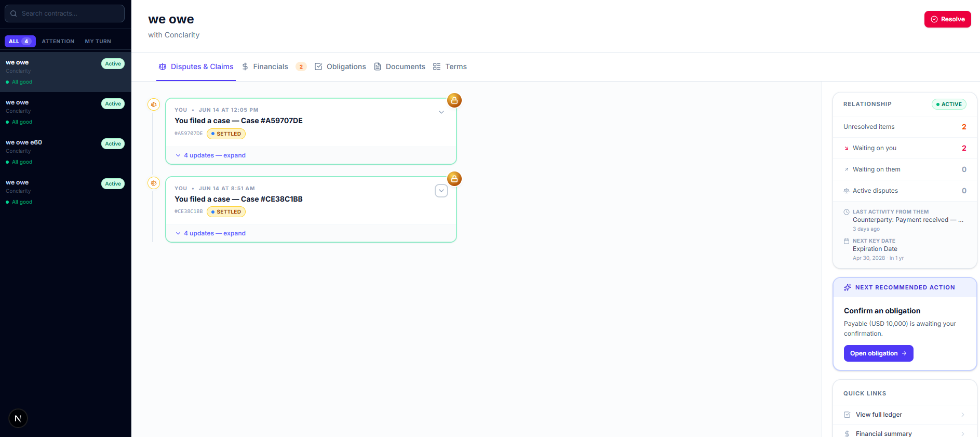Image resolution: width=980 pixels, height=437 pixels.
Task: Open the Obligations tab
Action: [340, 67]
